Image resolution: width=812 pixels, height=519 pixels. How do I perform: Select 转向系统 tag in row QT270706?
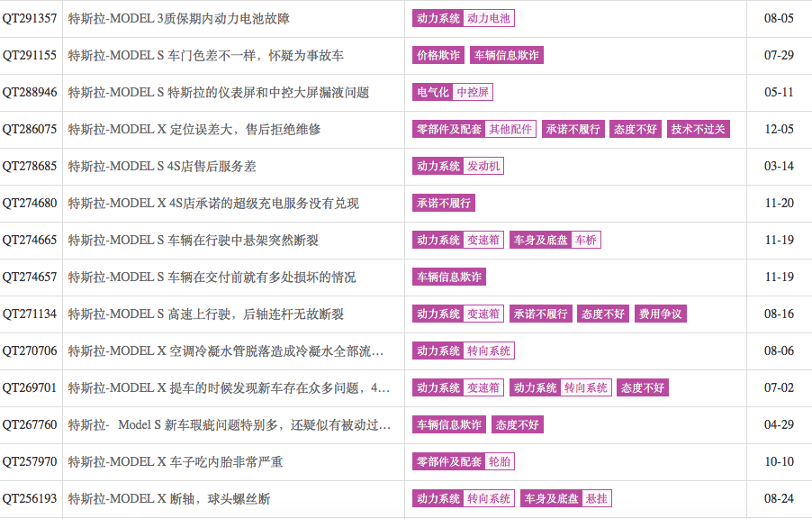point(488,351)
